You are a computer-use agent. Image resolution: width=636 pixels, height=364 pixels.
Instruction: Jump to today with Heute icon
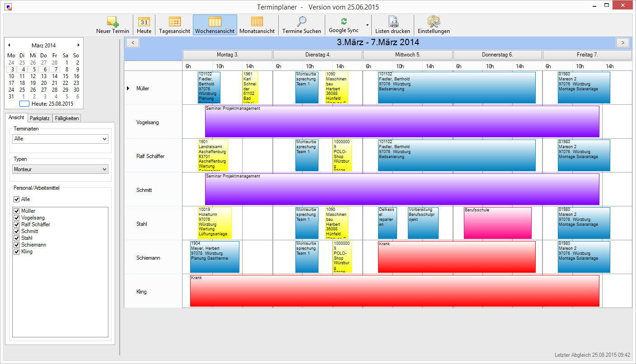[144, 25]
